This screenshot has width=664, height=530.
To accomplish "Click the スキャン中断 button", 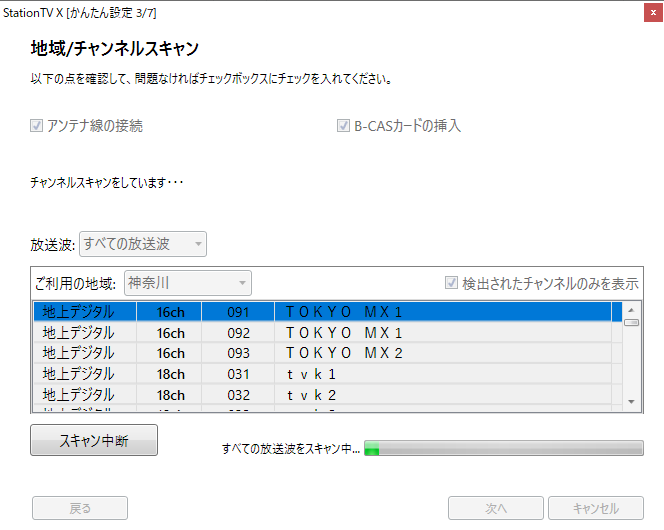I will [94, 440].
